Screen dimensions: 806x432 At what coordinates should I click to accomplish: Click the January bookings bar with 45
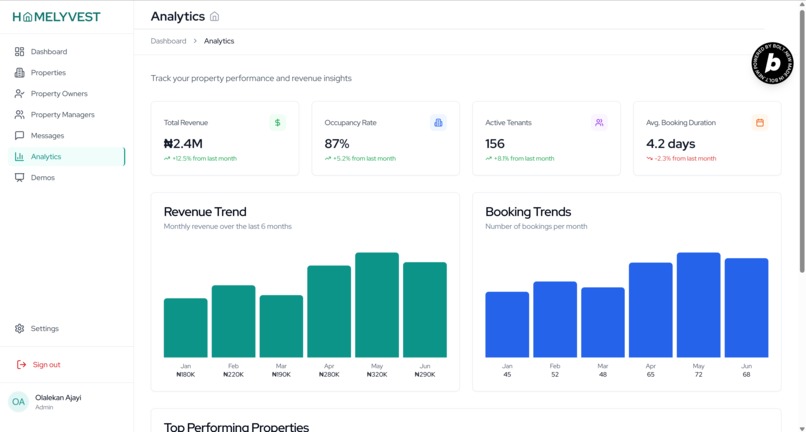pos(507,325)
